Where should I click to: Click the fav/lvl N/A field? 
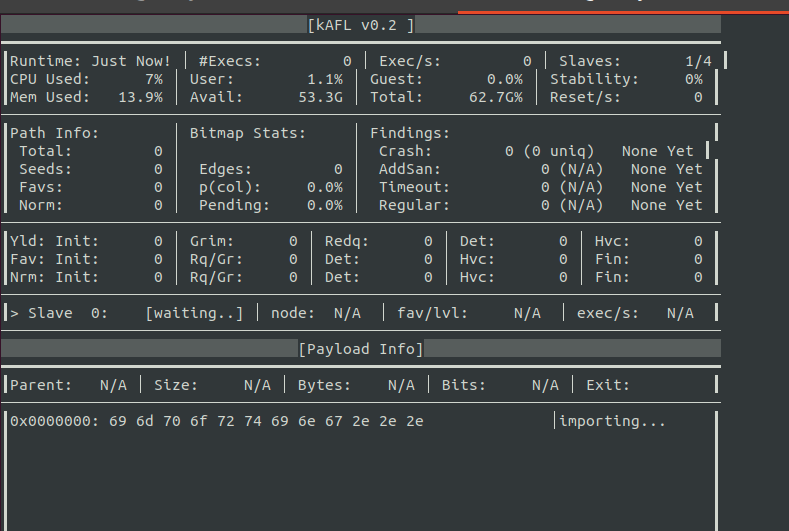coord(469,313)
